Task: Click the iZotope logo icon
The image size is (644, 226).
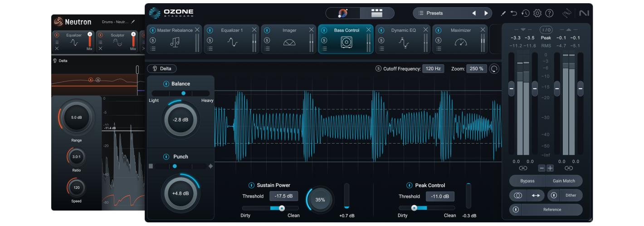Action: [567, 13]
